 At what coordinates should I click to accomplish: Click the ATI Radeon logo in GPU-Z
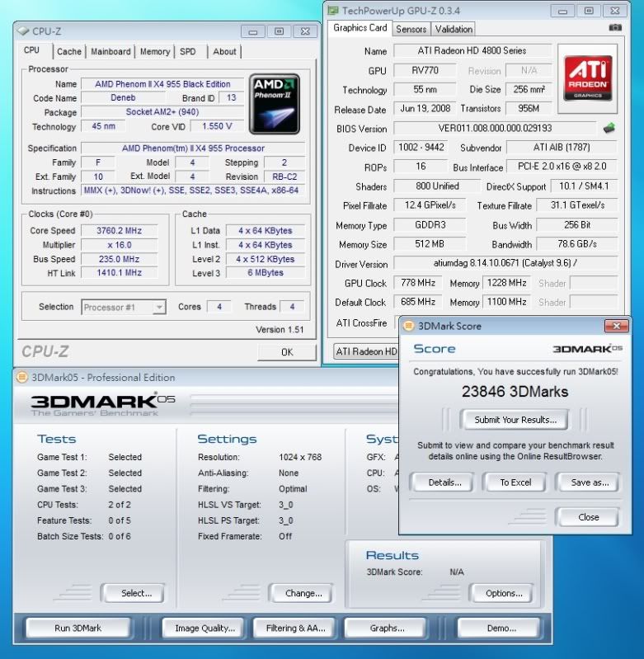[587, 78]
